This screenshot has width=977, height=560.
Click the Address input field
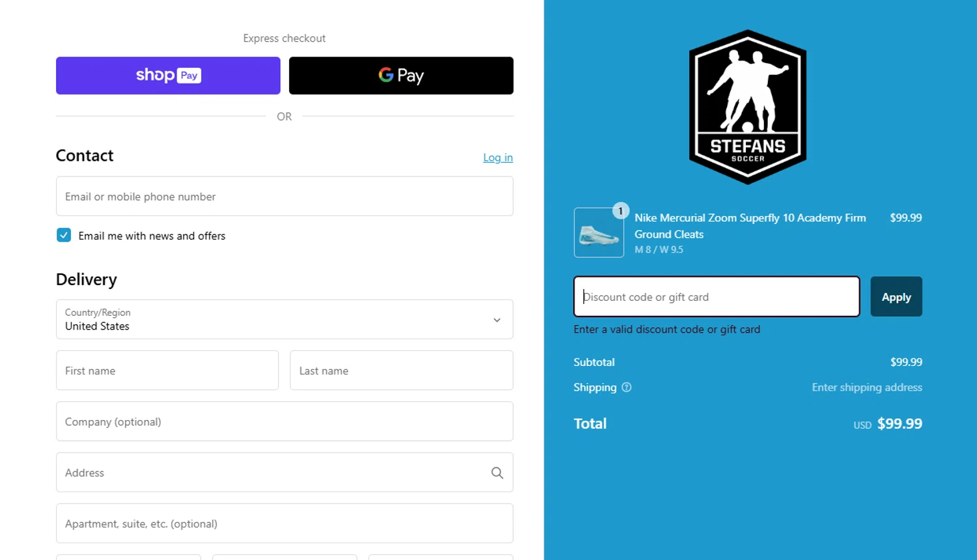(285, 472)
